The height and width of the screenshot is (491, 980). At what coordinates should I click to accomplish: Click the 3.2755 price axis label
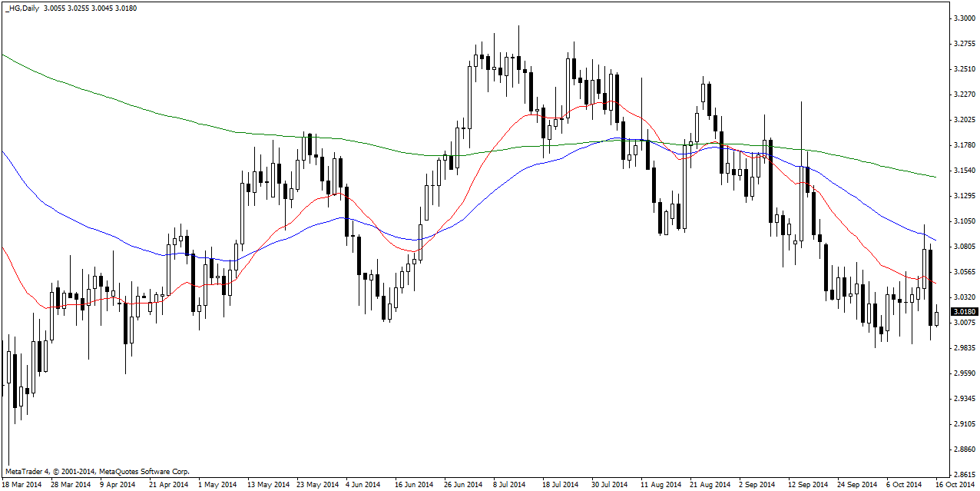point(964,44)
